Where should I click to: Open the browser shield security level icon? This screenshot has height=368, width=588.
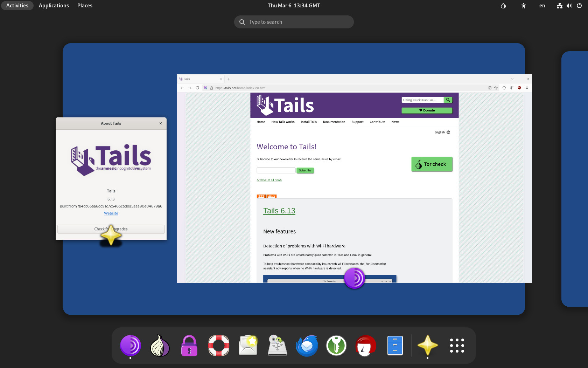[504, 88]
